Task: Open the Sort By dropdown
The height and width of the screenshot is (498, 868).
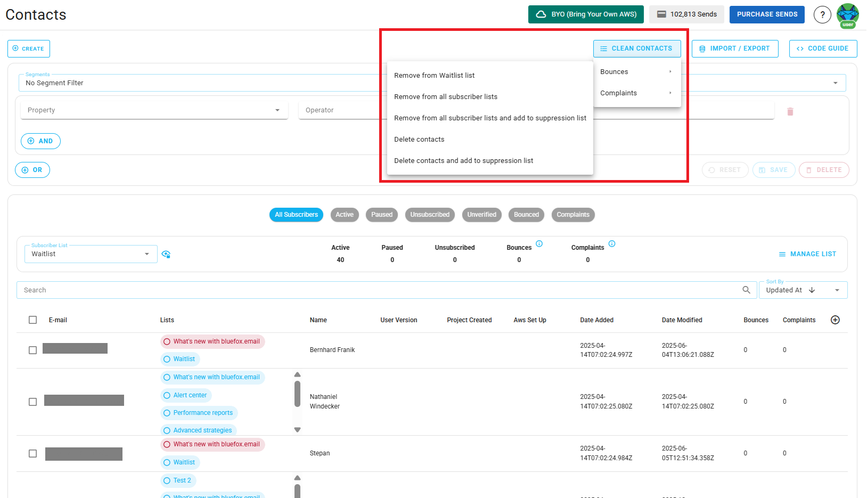Action: coord(837,290)
